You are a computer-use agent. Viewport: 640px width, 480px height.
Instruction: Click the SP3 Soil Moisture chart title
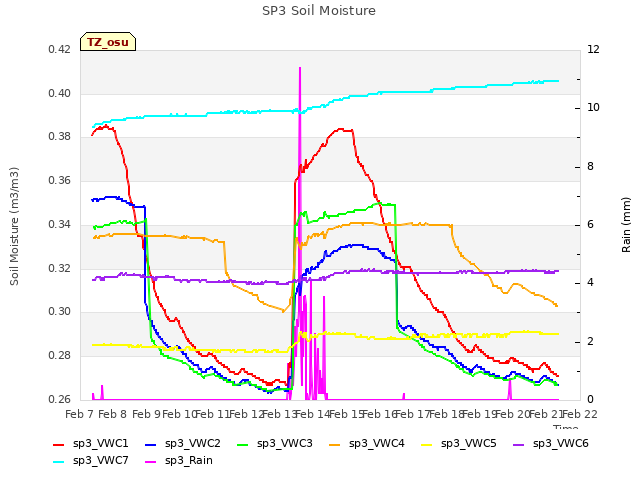point(319,11)
